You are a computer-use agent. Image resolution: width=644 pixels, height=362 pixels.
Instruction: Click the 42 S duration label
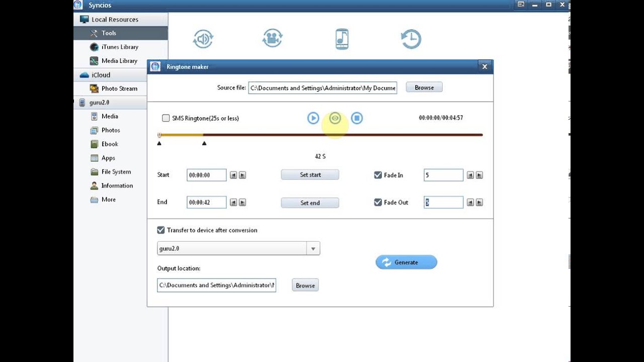(x=320, y=156)
